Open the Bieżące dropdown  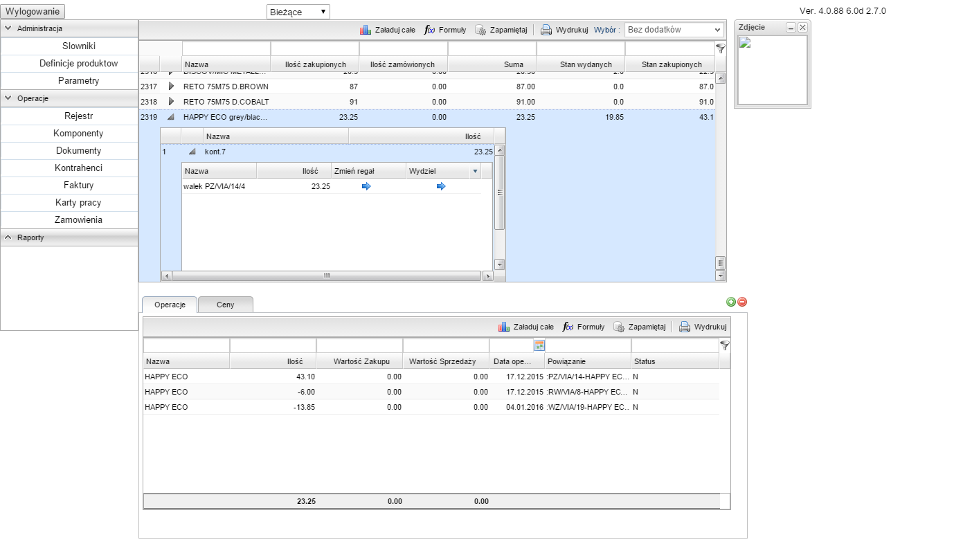(298, 12)
